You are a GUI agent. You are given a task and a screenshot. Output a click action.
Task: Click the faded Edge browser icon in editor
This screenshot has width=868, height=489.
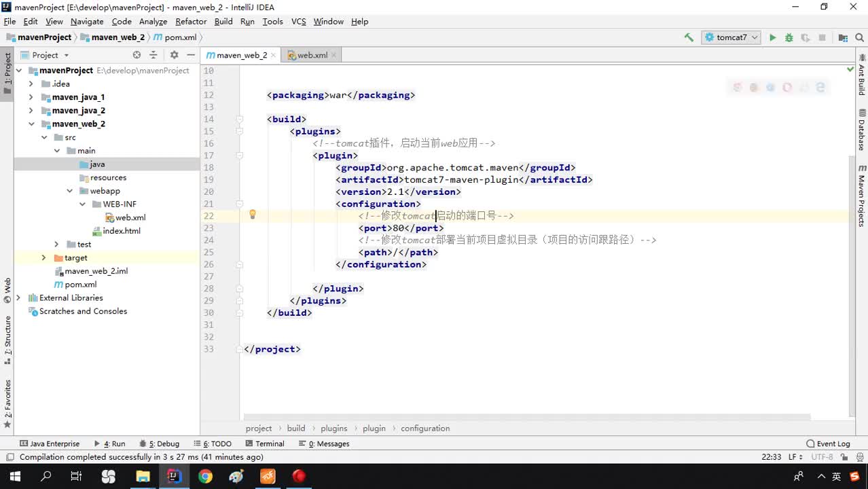click(820, 87)
